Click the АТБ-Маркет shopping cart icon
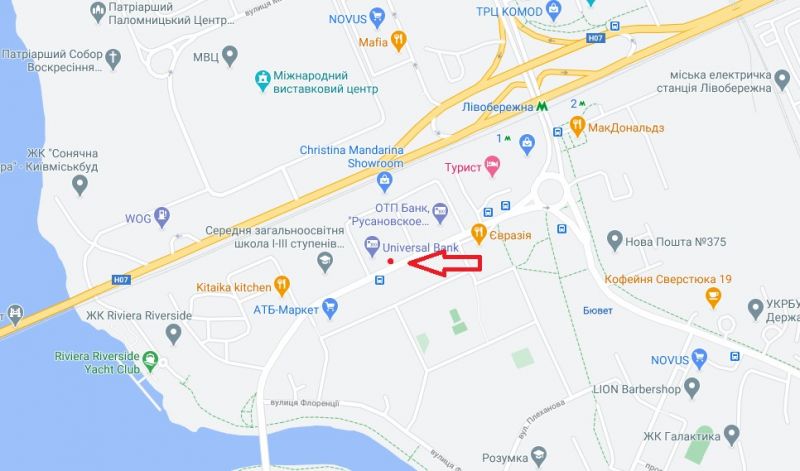The image size is (800, 471). click(330, 309)
